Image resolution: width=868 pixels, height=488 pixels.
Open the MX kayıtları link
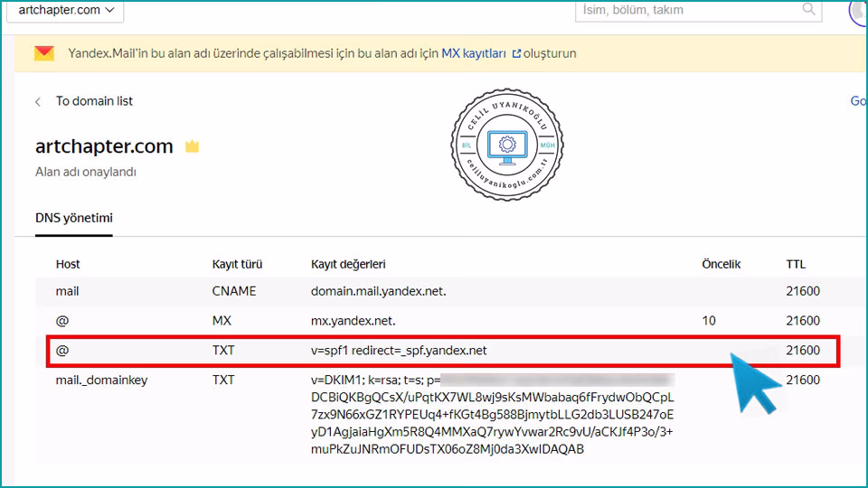tap(474, 53)
